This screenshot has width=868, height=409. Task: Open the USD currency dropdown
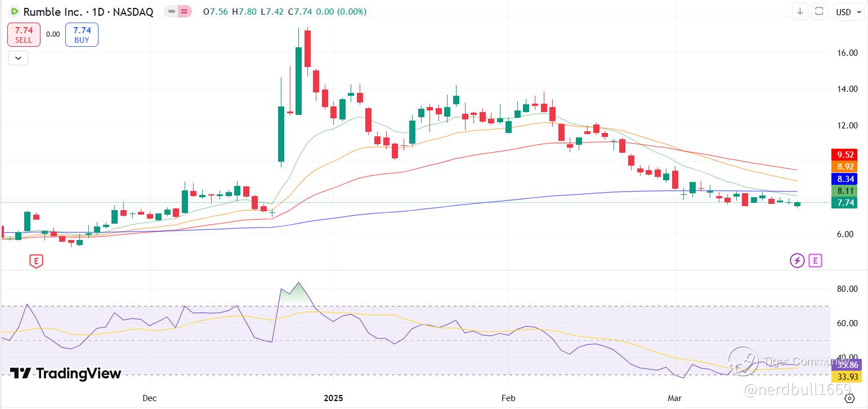pyautogui.click(x=848, y=12)
